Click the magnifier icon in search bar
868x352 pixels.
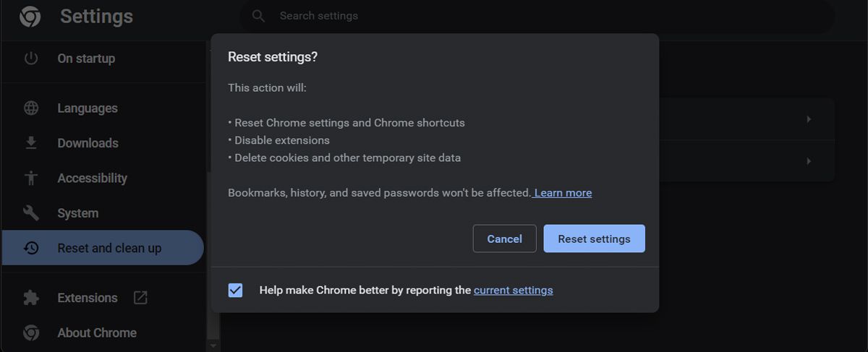(258, 16)
